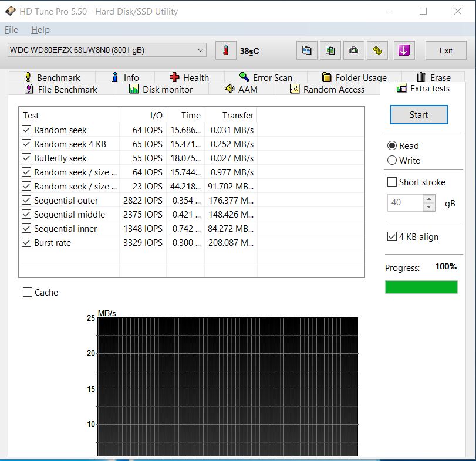476x461 pixels.
Task: Open the Health tab
Action: click(x=188, y=77)
